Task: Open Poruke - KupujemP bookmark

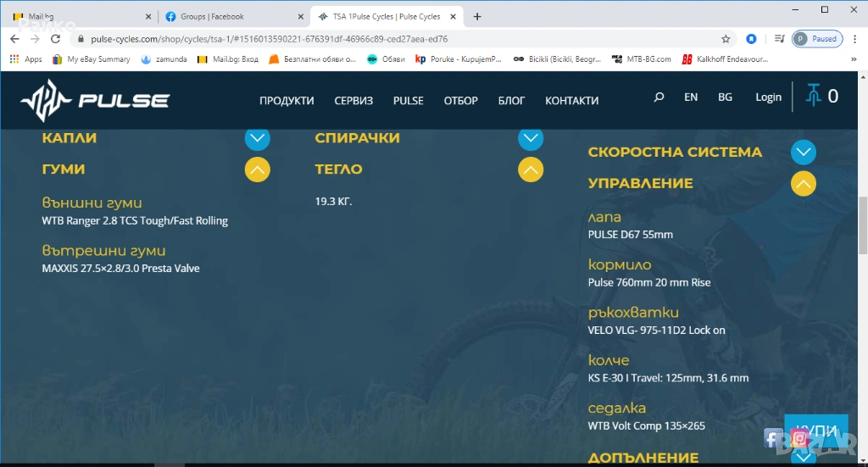Action: click(459, 59)
